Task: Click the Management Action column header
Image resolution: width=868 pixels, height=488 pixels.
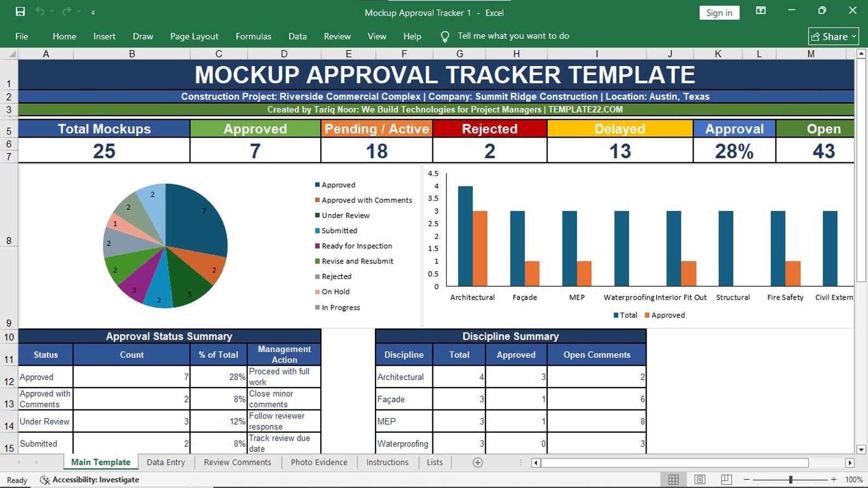Action: [284, 354]
